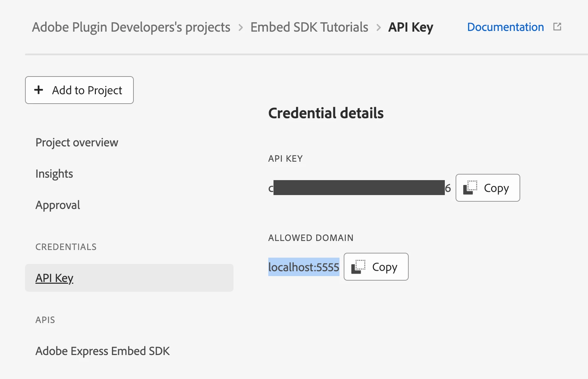Viewport: 588px width, 379px height.
Task: Click the API KEY field label
Action: (285, 159)
